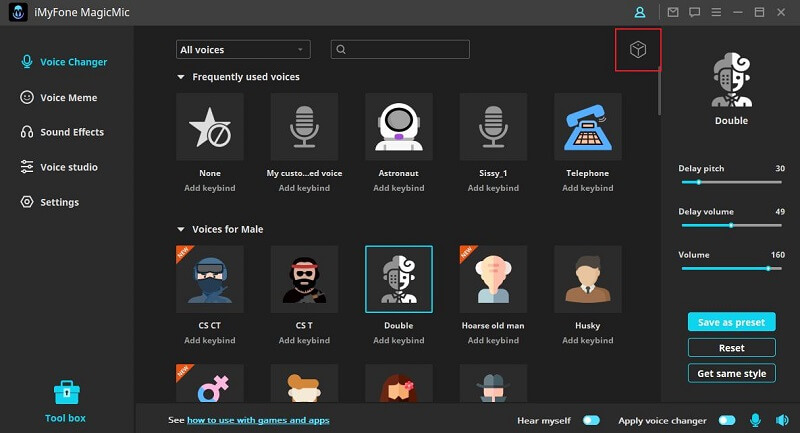Adjust the Volume slider
Image resolution: width=800 pixels, height=433 pixels.
tap(732, 268)
